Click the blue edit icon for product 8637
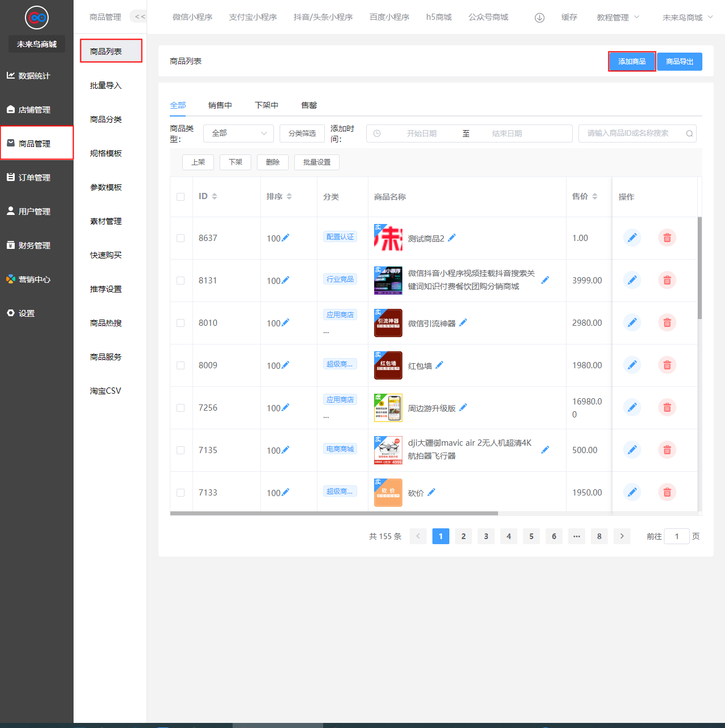 coord(632,238)
